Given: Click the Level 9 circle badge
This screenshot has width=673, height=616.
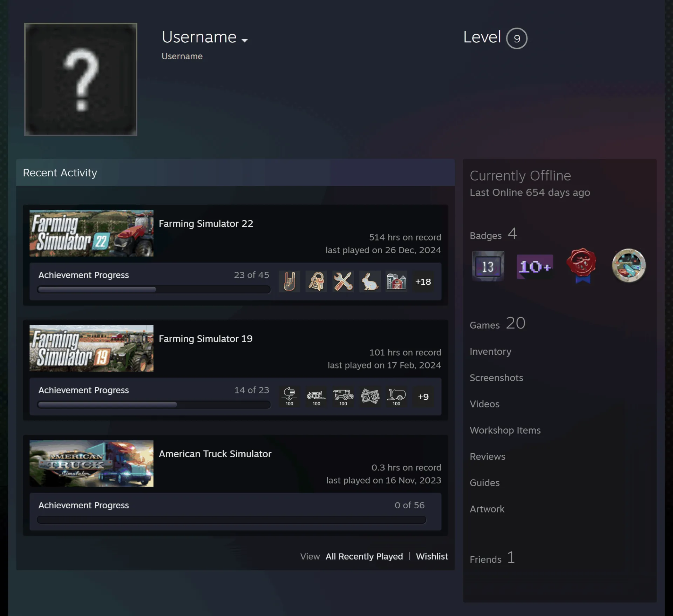Looking at the screenshot, I should click(x=517, y=38).
